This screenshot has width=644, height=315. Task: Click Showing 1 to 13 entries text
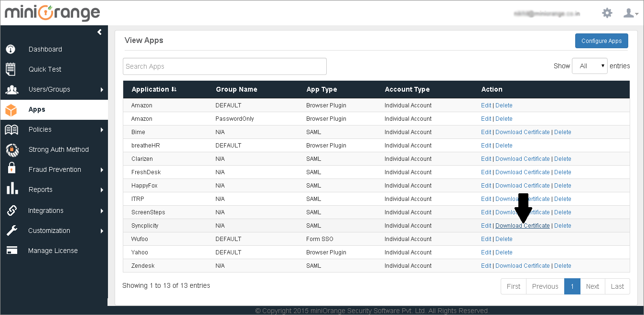coord(166,285)
